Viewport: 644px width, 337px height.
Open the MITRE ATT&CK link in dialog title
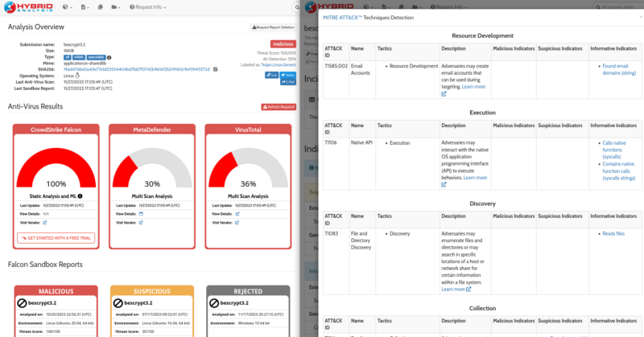[342, 18]
